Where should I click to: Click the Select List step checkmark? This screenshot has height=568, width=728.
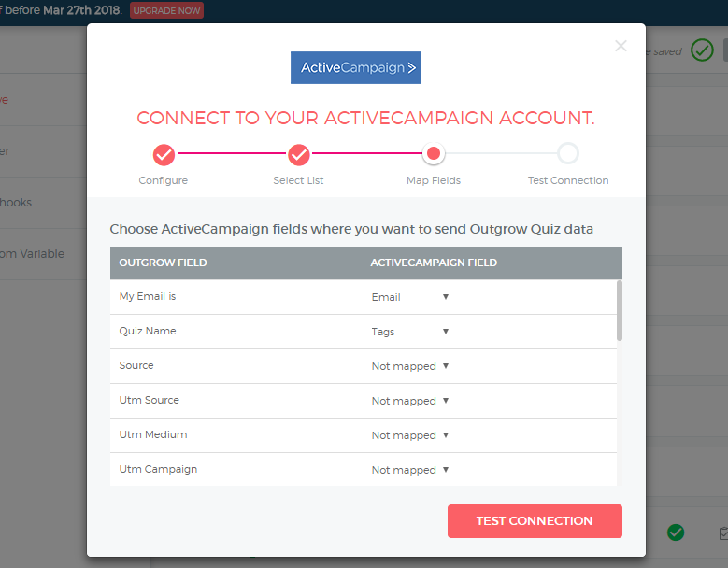tap(298, 155)
